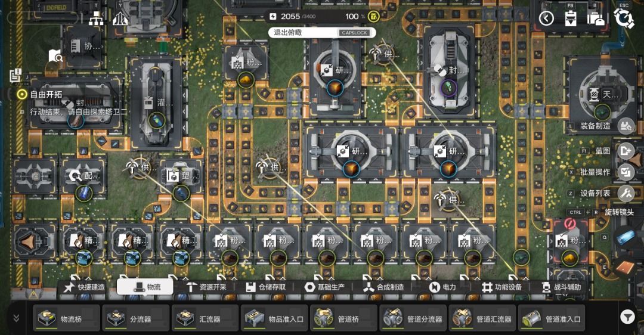Click the 自由开拓 quest tracker title
Image resolution: width=644 pixels, height=335 pixels.
pos(46,94)
